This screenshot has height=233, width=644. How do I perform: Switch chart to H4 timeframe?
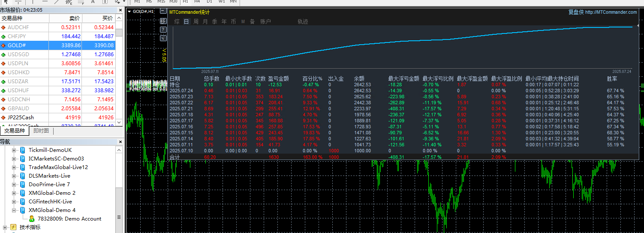point(197,2)
